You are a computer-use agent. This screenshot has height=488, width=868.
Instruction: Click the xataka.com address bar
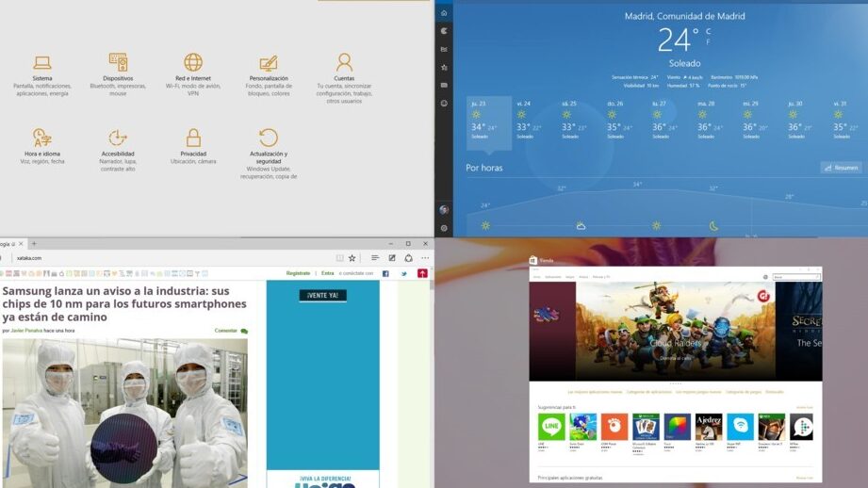(x=172, y=258)
